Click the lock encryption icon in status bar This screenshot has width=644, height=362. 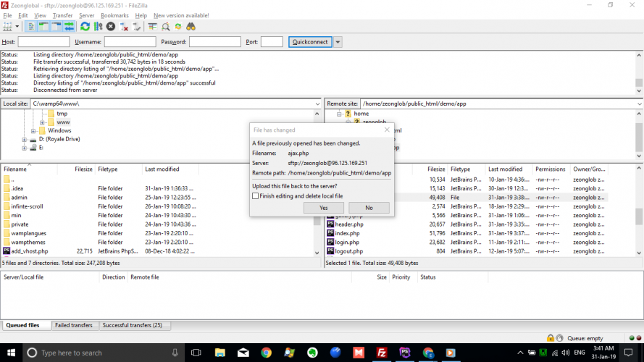551,338
